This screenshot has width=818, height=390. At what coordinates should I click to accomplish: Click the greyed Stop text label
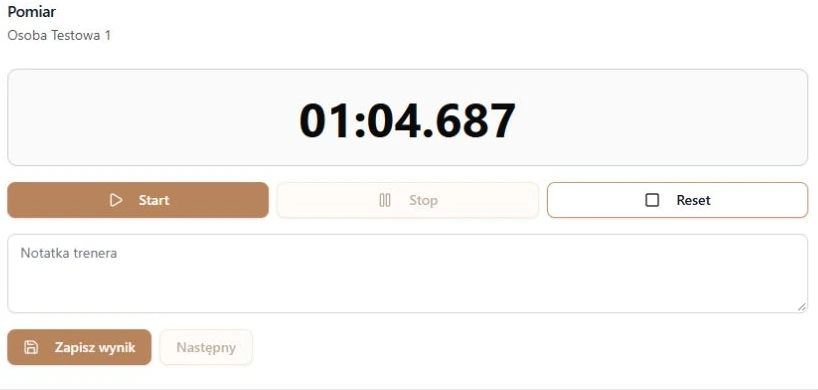[x=423, y=200]
